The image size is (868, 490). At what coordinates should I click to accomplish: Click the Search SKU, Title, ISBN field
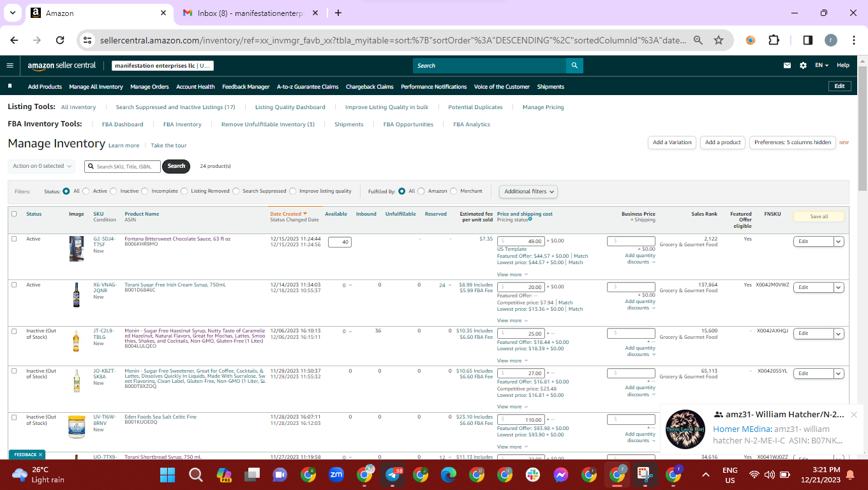pyautogui.click(x=123, y=167)
